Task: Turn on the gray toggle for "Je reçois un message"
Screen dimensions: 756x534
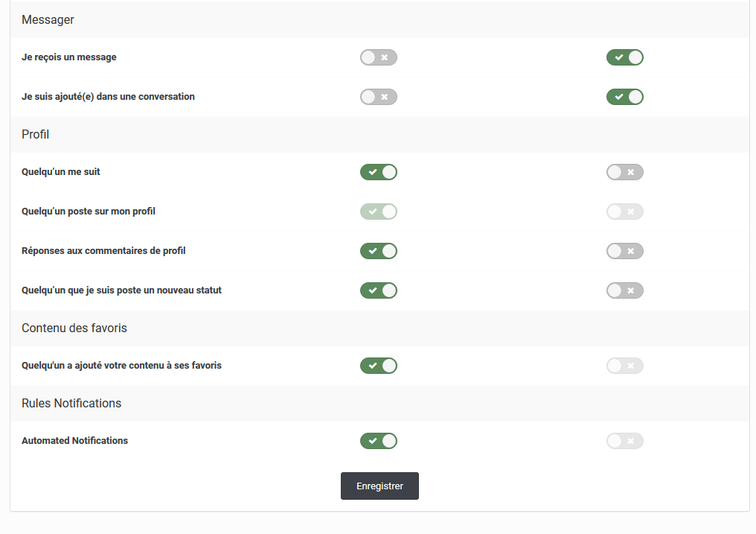Action: coord(379,57)
